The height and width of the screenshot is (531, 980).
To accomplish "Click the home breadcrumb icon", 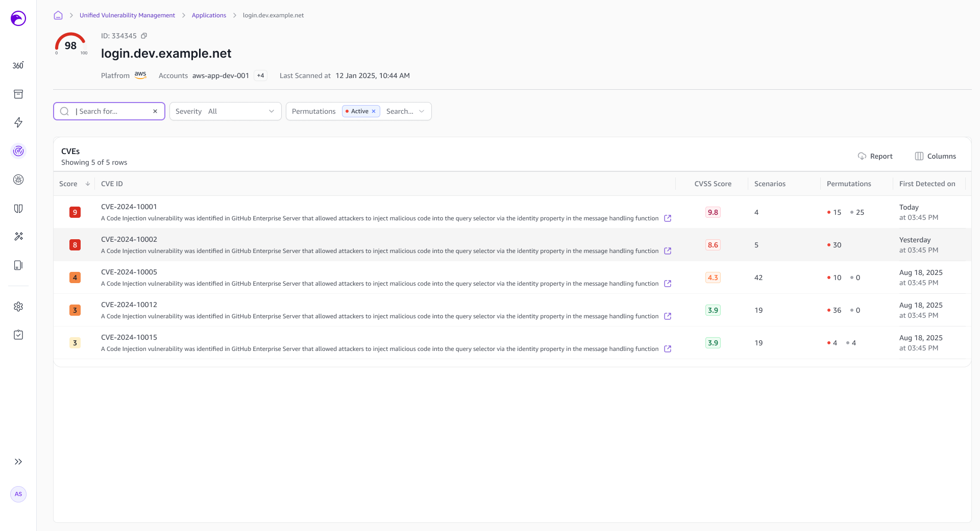I will pos(58,15).
